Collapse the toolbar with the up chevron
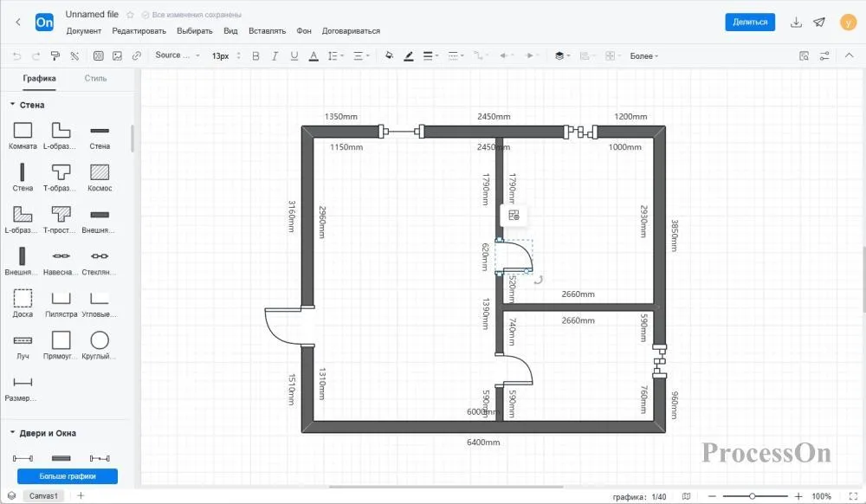Screen dimensions: 866x504 click(849, 55)
